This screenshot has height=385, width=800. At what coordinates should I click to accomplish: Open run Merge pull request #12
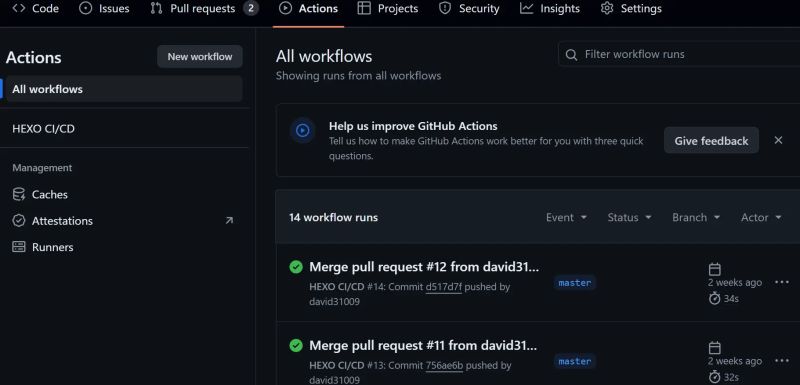423,267
